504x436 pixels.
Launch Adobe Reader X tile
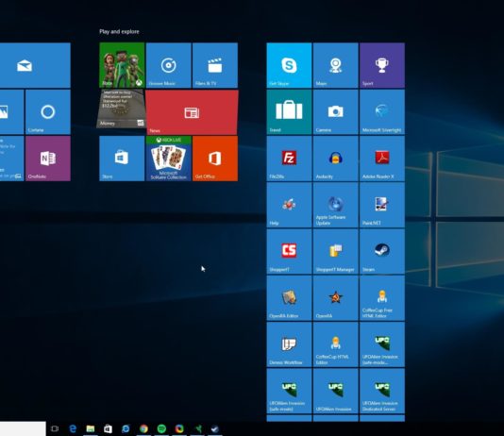point(382,159)
